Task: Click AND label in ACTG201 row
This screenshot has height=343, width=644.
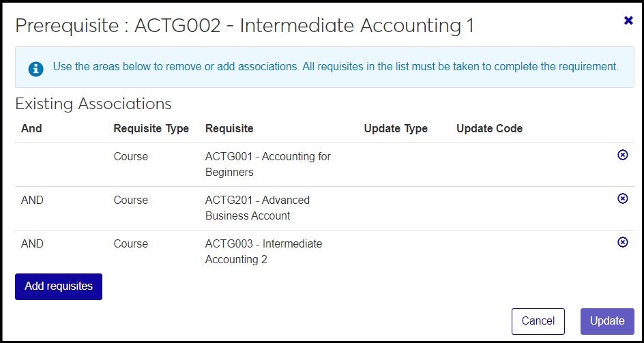Action: pyautogui.click(x=32, y=200)
